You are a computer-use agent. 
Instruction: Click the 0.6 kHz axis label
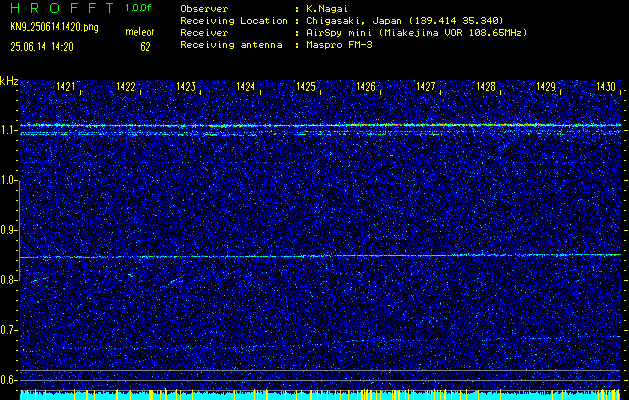8,380
